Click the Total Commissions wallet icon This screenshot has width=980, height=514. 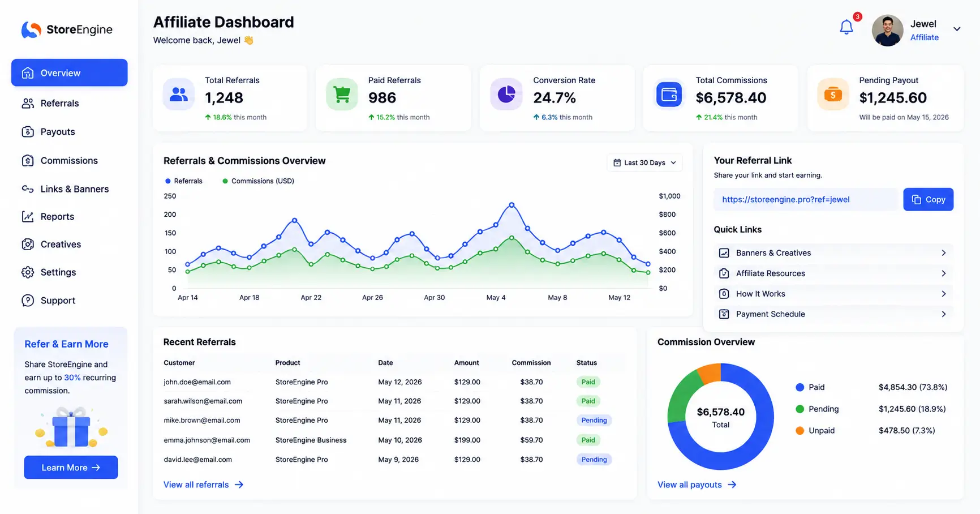point(669,94)
